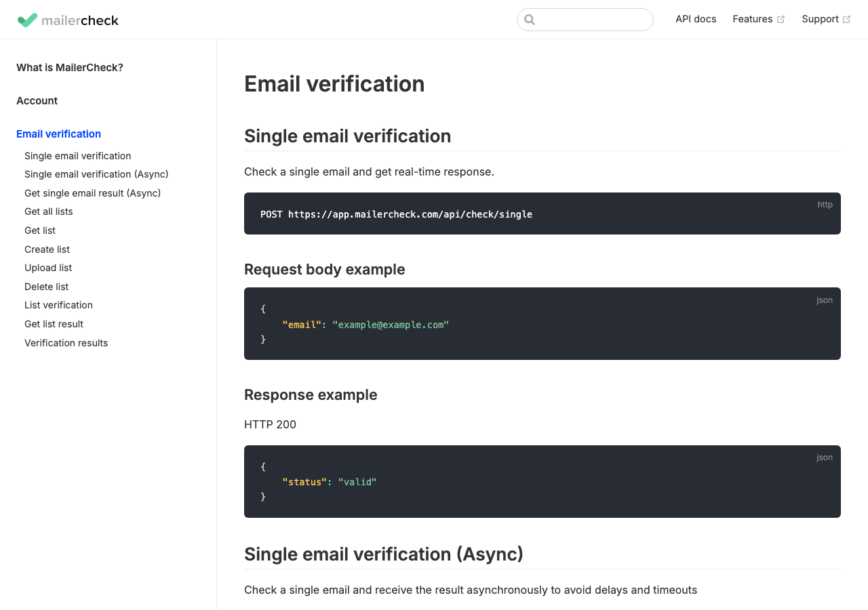Image resolution: width=868 pixels, height=610 pixels.
Task: Click the Single email verification (Async) main heading
Action: pyautogui.click(x=384, y=554)
